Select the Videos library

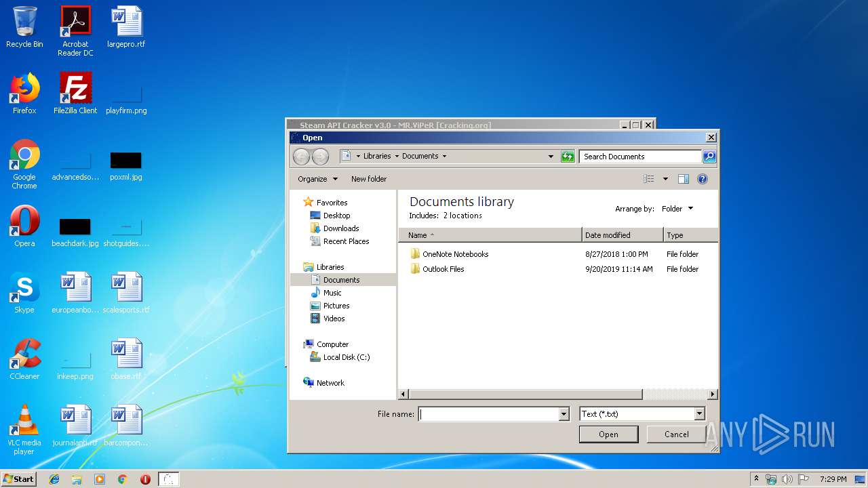click(328, 319)
